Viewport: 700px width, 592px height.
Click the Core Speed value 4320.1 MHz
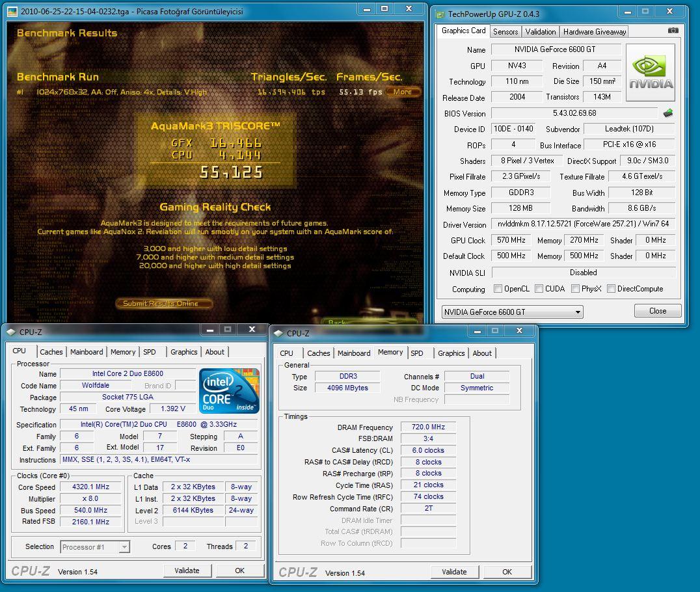(x=90, y=487)
